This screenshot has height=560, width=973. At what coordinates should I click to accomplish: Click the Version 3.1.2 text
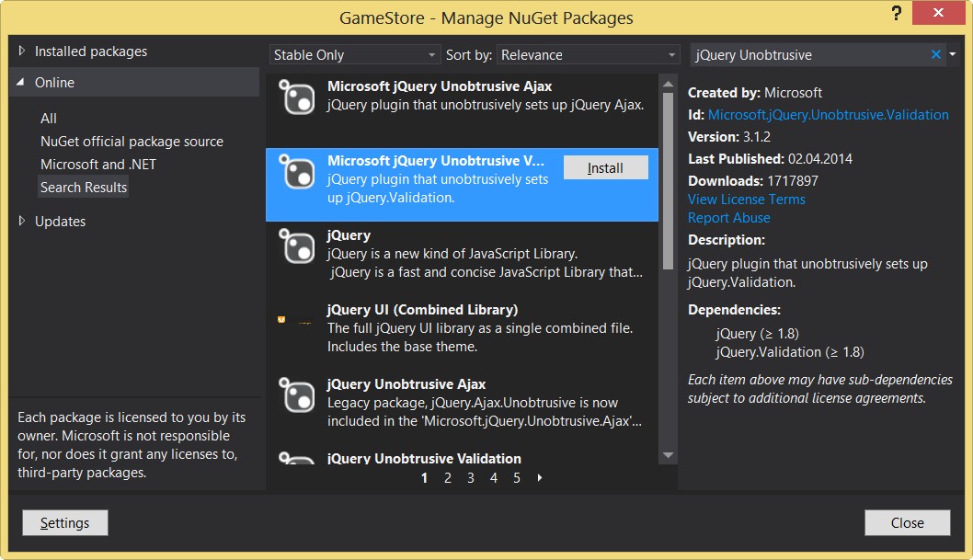click(x=729, y=136)
